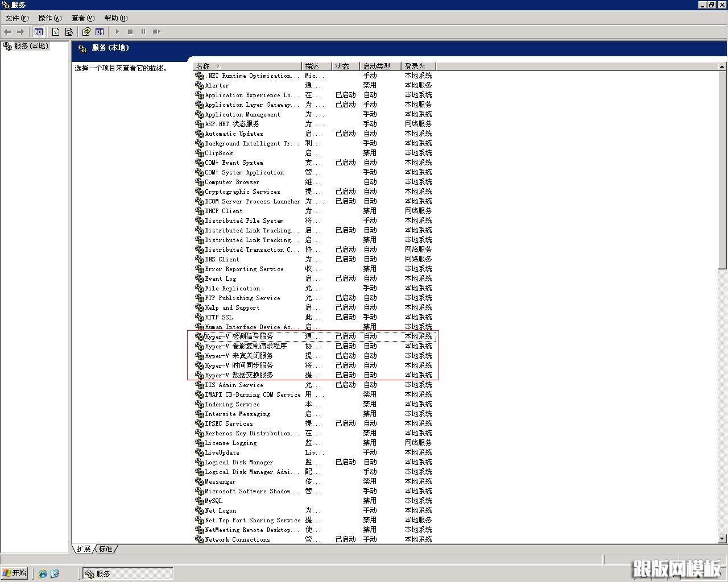Click the 开始 Start button
Screen dimensions: 728x582
pos(15,573)
